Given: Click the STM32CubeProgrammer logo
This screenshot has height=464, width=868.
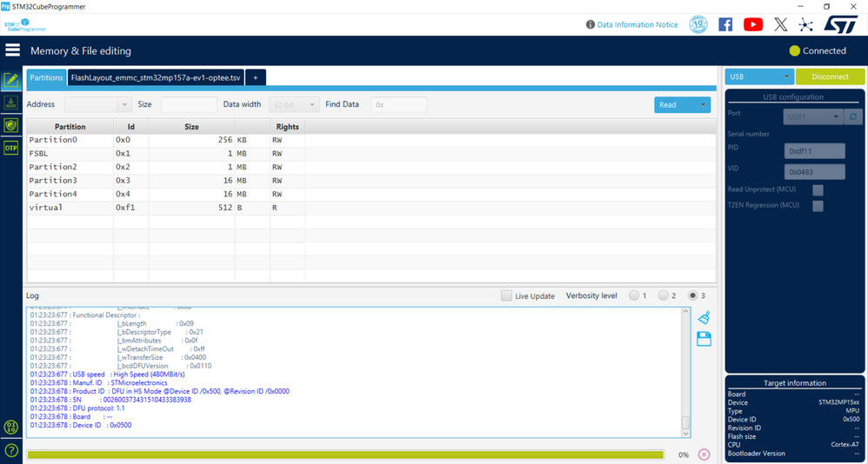Looking at the screenshot, I should click(x=25, y=25).
